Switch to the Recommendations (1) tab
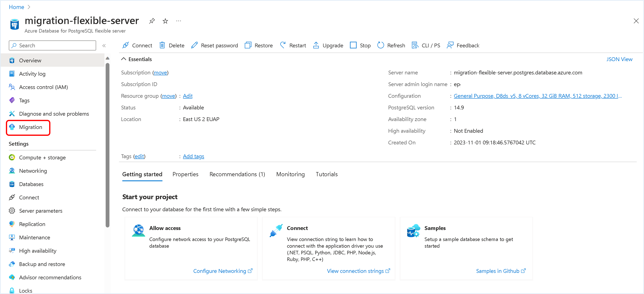The width and height of the screenshot is (644, 294). tap(237, 174)
